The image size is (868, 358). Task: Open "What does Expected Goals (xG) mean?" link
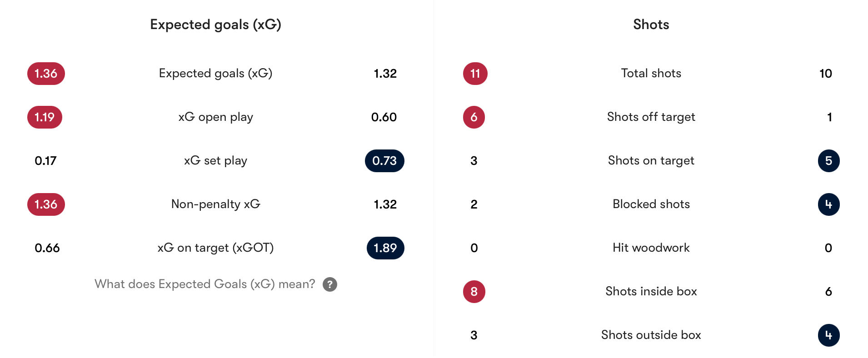[205, 284]
